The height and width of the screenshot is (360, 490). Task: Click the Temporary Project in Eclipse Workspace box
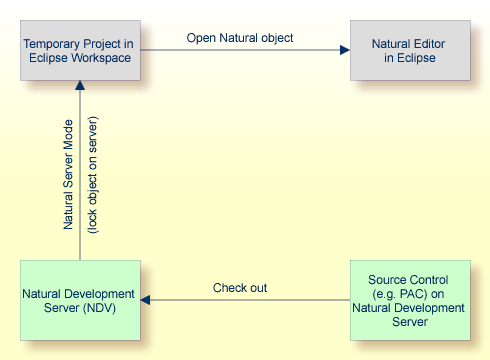tap(80, 50)
